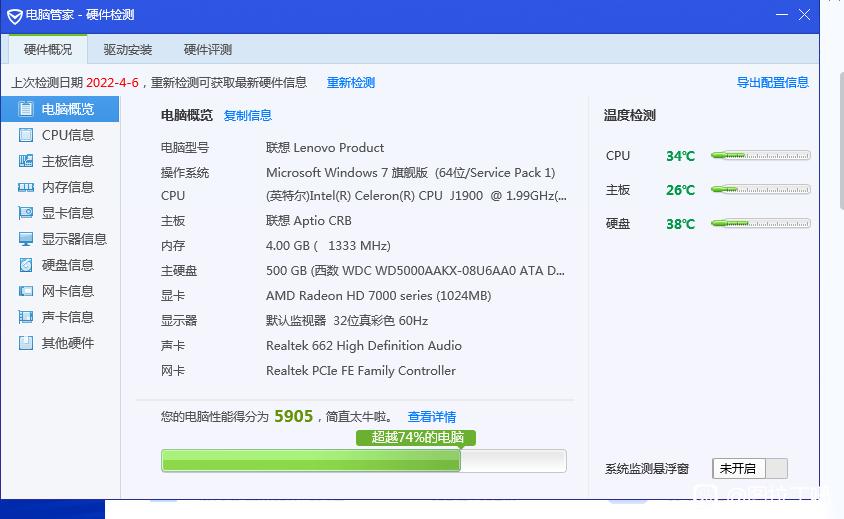Click the 5905 performance score

click(293, 416)
